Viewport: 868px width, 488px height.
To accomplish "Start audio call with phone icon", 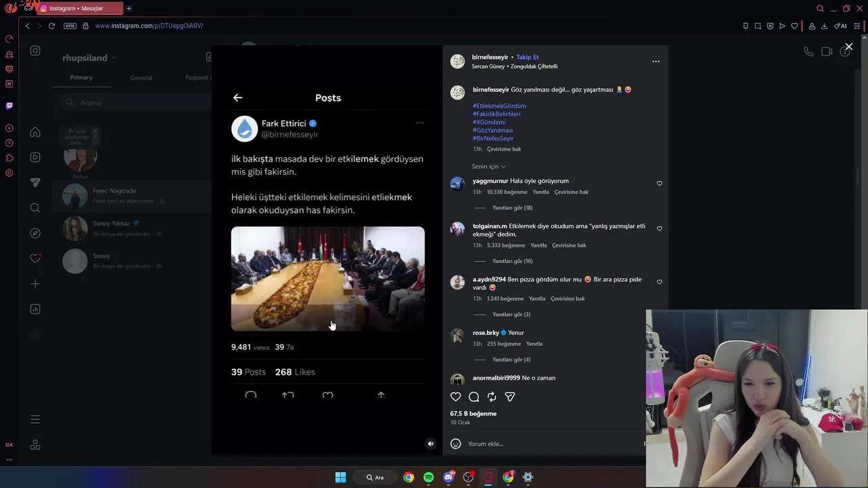I will pos(808,52).
